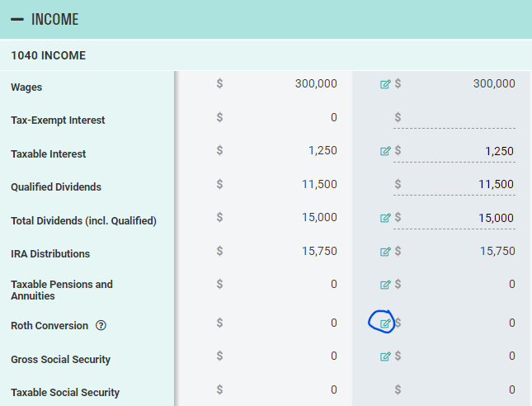Click the Total Dividends edit icon
This screenshot has height=406, width=532.
(x=385, y=218)
